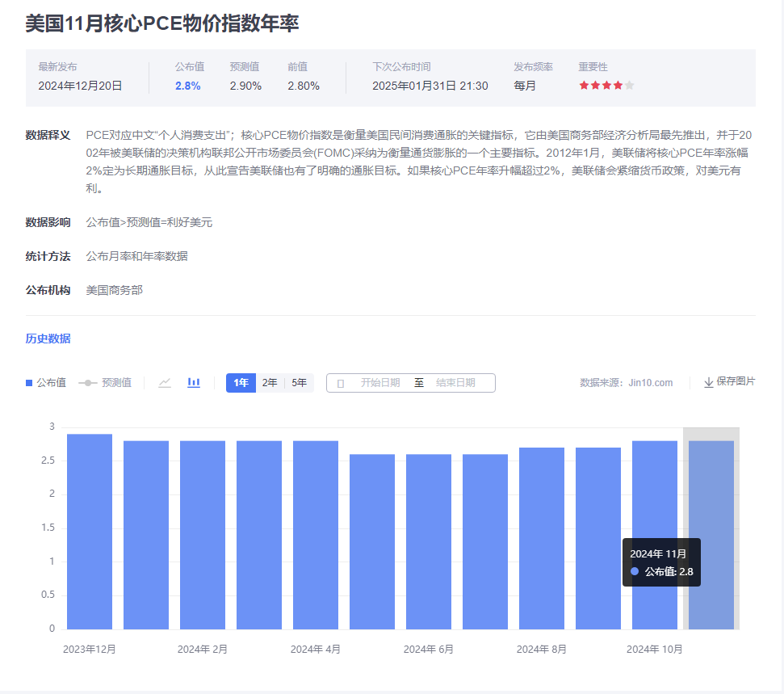Switch to the 5年 time range
The height and width of the screenshot is (694, 784).
coord(299,383)
